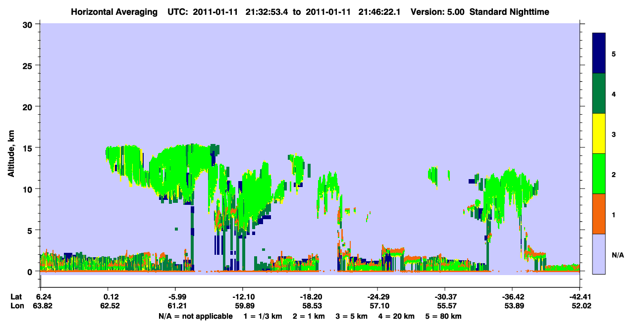Click the 'Lat' axis row label
Screen dimensions: 644x330
pos(16,297)
